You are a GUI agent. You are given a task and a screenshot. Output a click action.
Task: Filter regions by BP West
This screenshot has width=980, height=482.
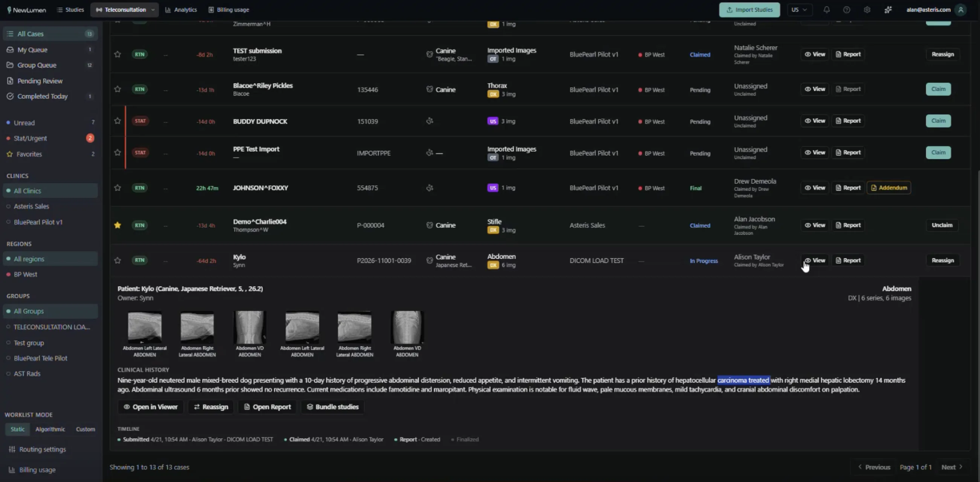click(50, 275)
